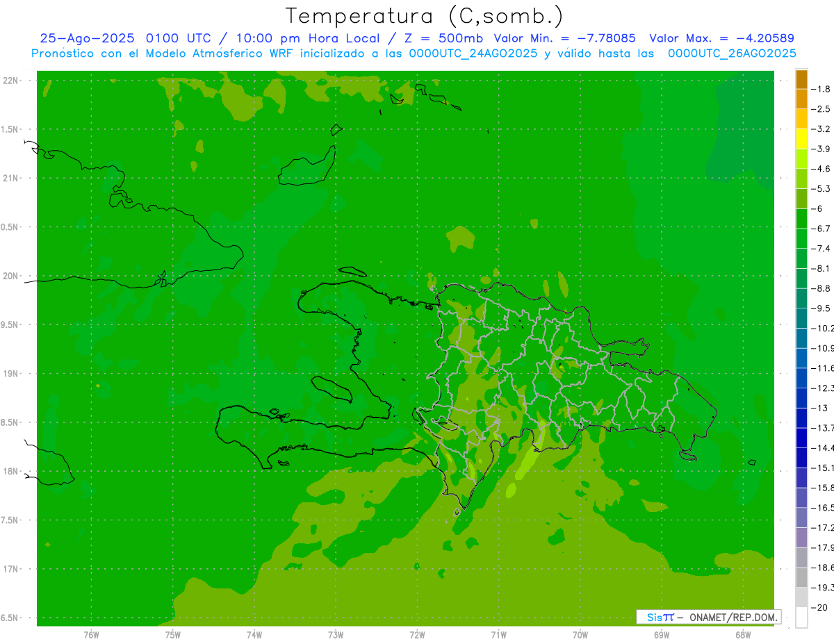The image size is (834, 644).
Task: Click the 'Valor Max. = -4.20589' text
Action: click(721, 38)
